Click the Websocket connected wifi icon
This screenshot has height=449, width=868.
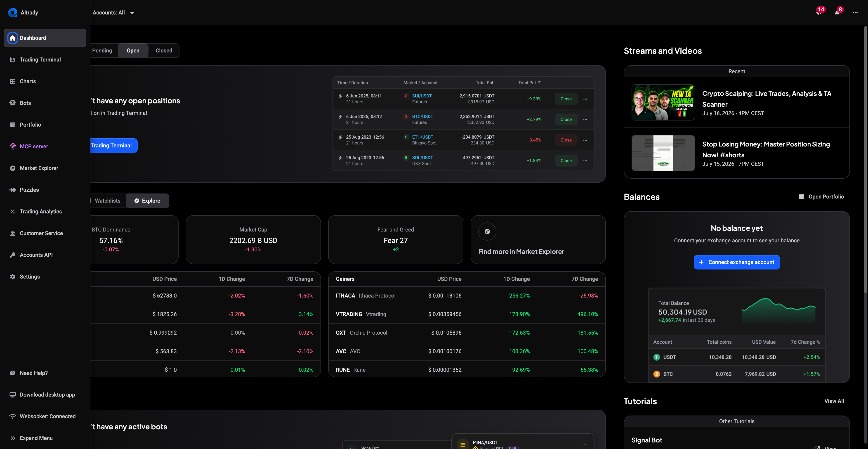coord(12,417)
